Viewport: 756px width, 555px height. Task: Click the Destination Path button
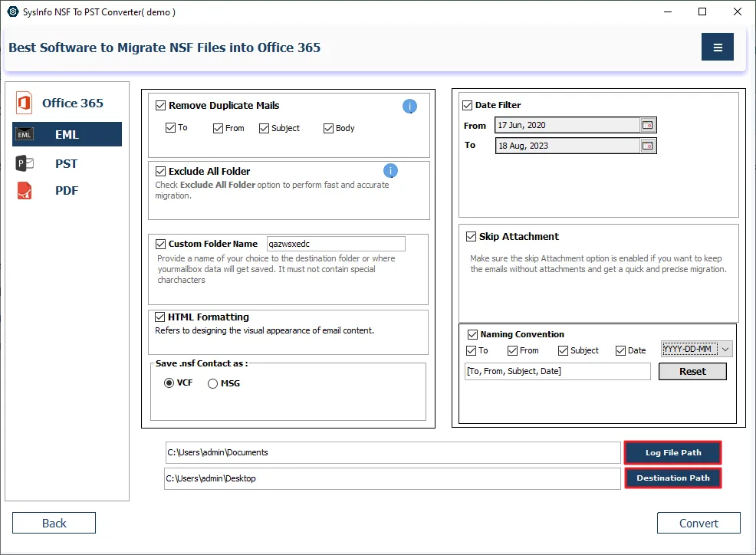pos(672,478)
